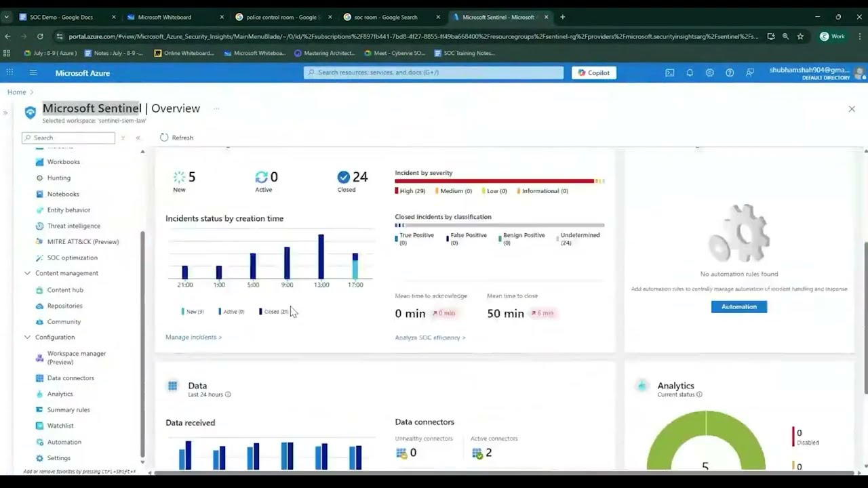
Task: Click the Workbooks sidebar icon
Action: click(x=39, y=162)
